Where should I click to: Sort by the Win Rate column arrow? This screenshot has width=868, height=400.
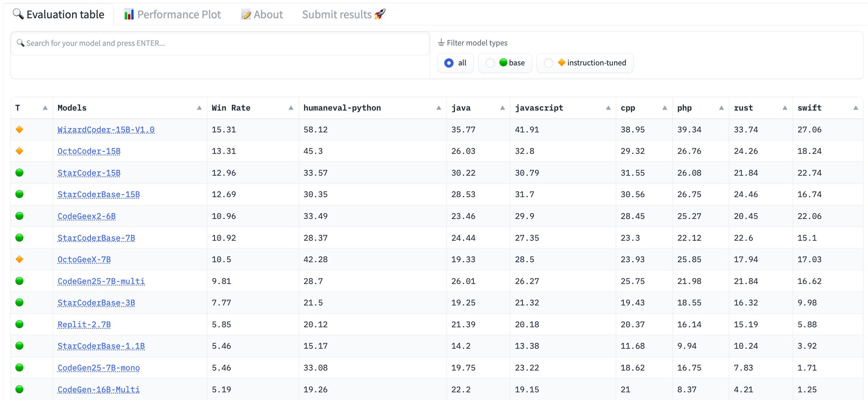point(291,108)
